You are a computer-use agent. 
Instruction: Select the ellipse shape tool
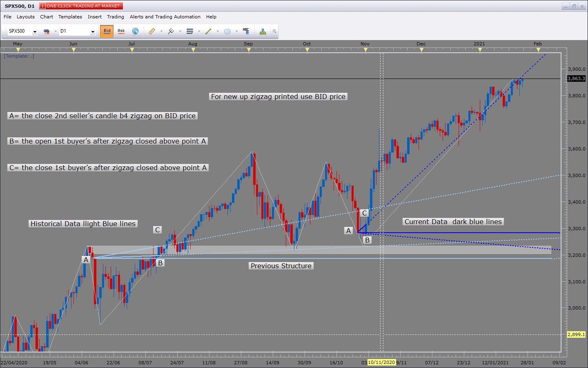point(227,31)
